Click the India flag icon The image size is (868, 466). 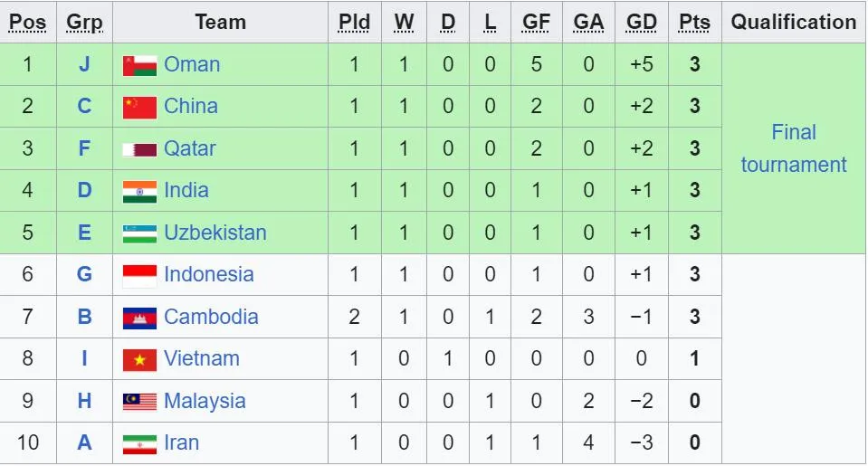[139, 191]
